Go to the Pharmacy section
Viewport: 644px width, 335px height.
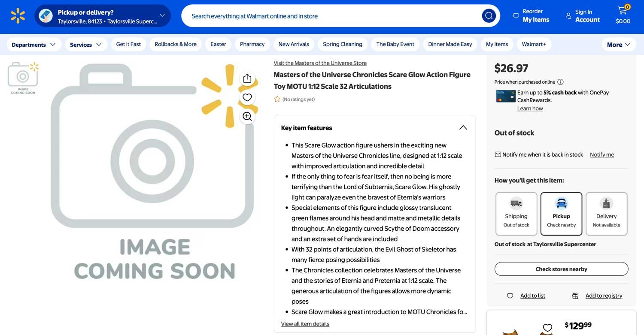252,44
